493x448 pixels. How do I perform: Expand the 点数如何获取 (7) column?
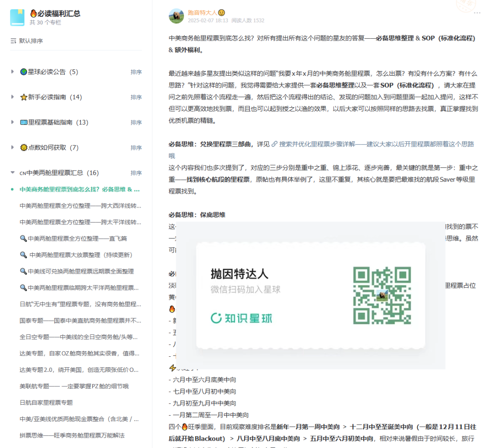point(12,147)
